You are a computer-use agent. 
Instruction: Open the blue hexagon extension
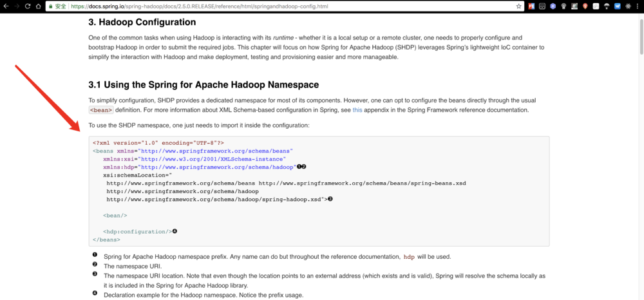point(553,6)
